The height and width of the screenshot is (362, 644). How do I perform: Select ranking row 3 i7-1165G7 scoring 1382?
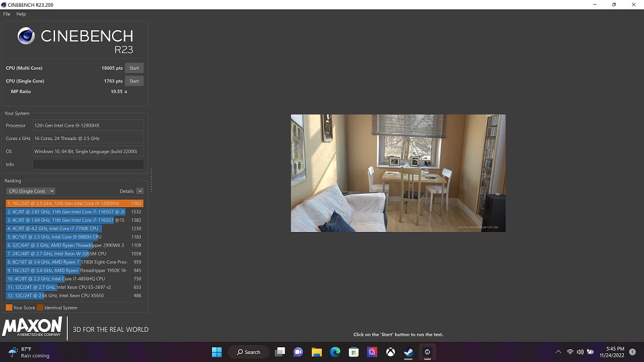(x=74, y=220)
